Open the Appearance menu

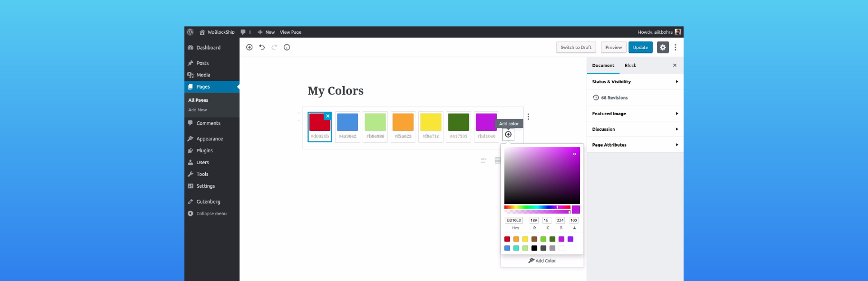pos(212,139)
